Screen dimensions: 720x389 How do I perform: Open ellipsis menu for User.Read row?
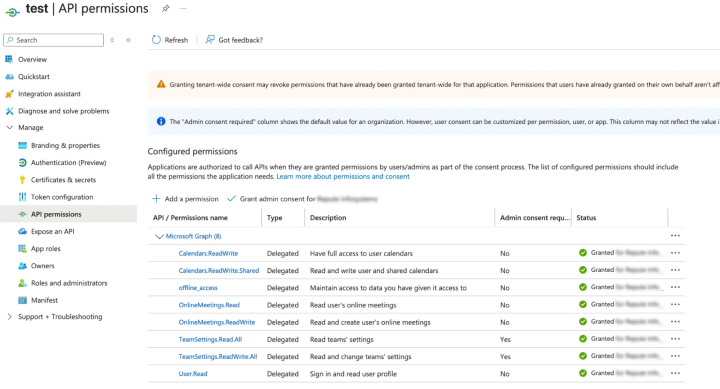[x=675, y=373]
